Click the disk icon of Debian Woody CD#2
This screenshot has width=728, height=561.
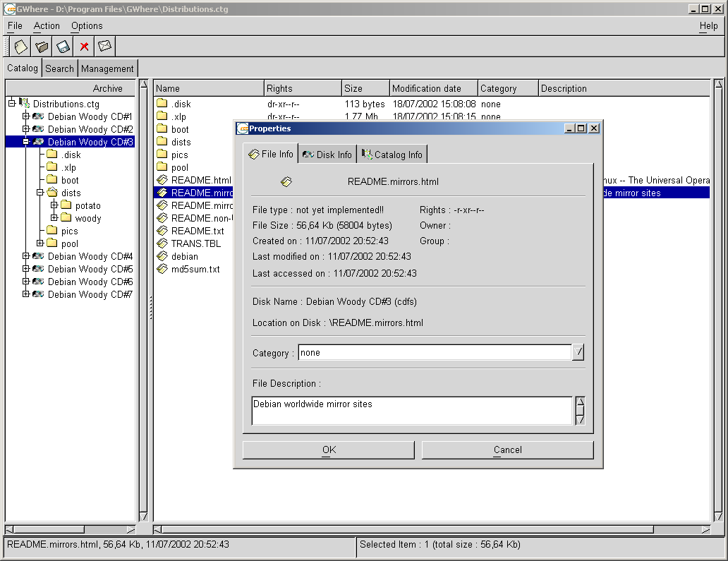pyautogui.click(x=39, y=128)
